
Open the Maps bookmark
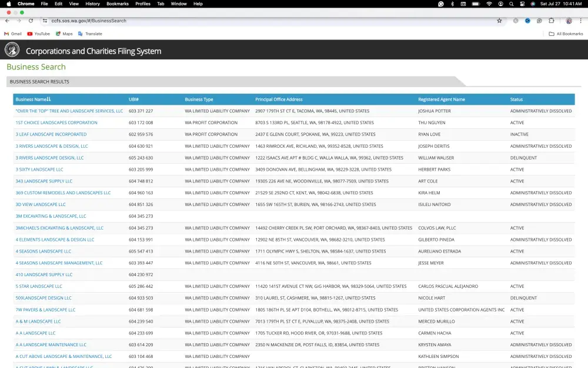coord(64,34)
